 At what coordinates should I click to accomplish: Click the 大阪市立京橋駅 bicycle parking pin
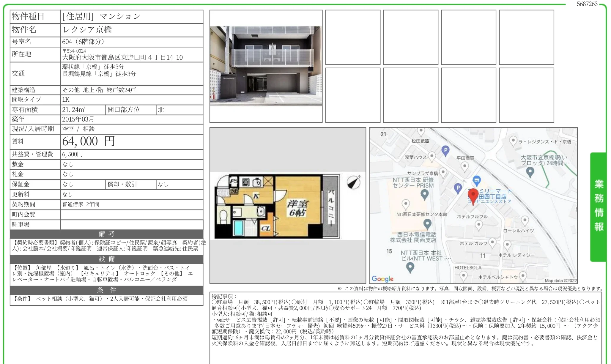click(530, 171)
